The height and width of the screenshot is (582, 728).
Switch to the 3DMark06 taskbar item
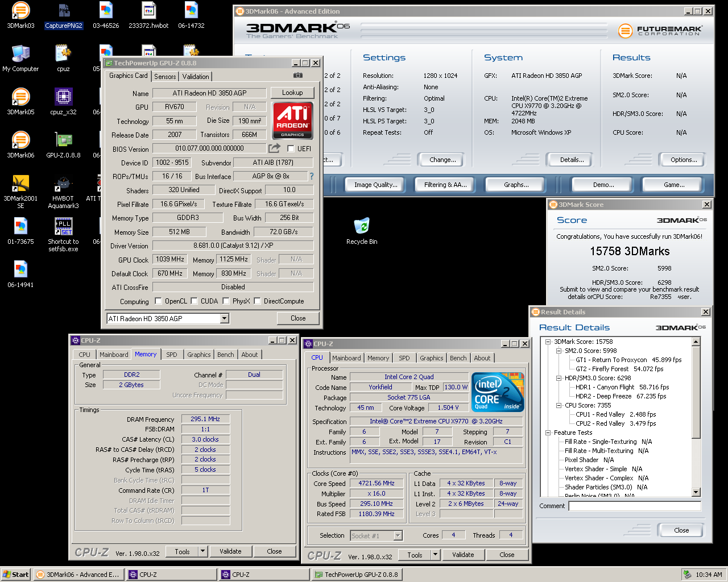point(78,575)
